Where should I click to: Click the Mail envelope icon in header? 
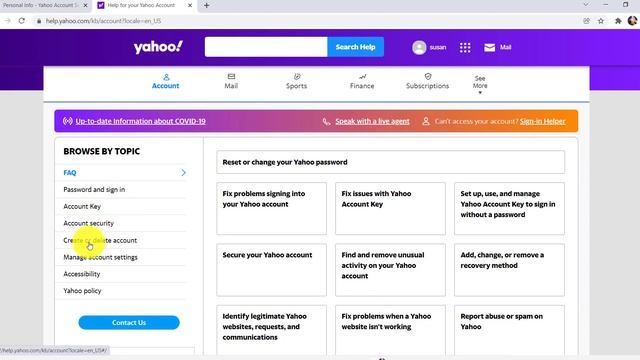coord(489,47)
